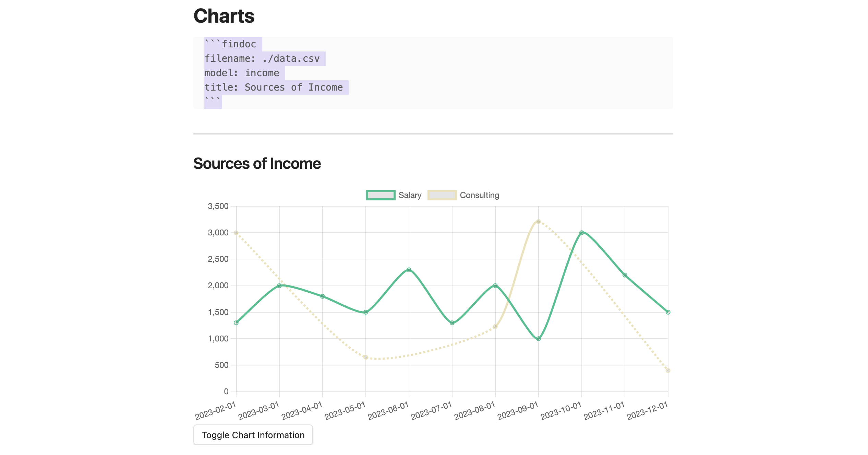
Task: Click the Salary legend label
Action: coord(410,195)
